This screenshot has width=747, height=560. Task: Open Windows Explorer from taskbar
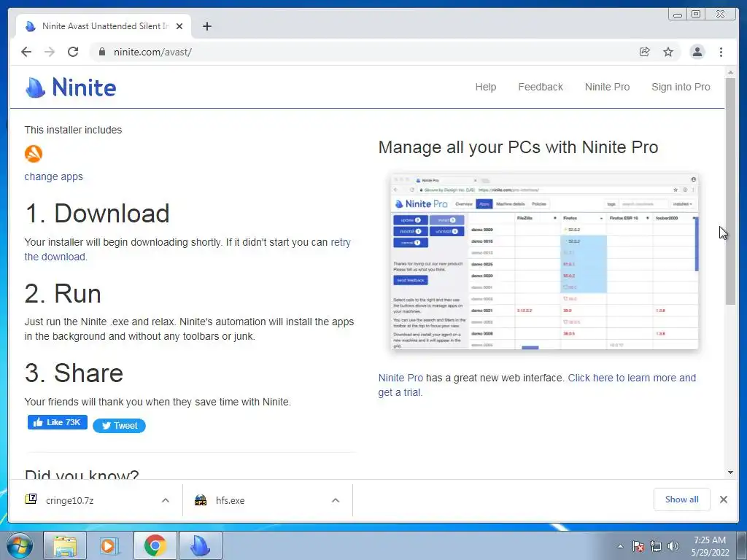click(x=65, y=546)
